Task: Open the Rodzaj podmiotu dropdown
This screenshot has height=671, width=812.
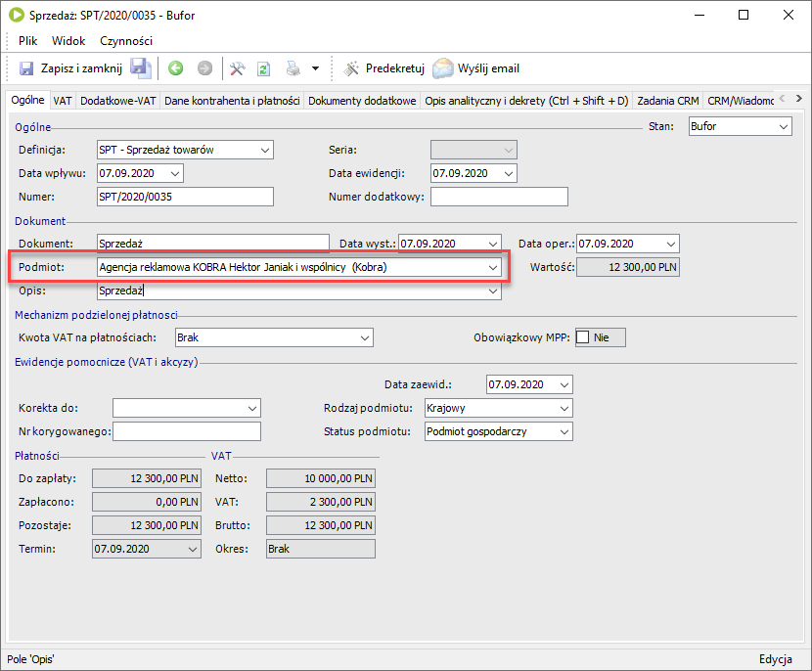Action: coord(564,409)
